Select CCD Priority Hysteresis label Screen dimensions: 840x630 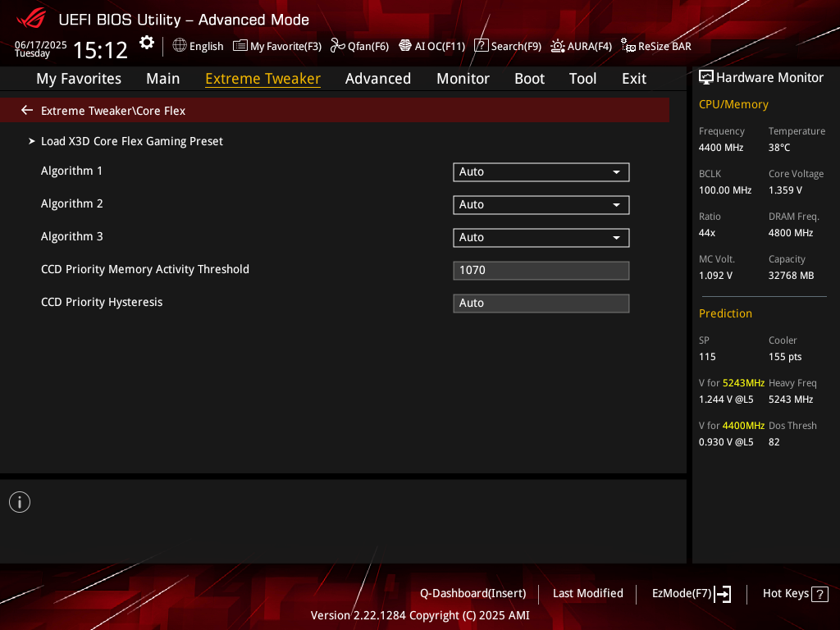pyautogui.click(x=101, y=302)
